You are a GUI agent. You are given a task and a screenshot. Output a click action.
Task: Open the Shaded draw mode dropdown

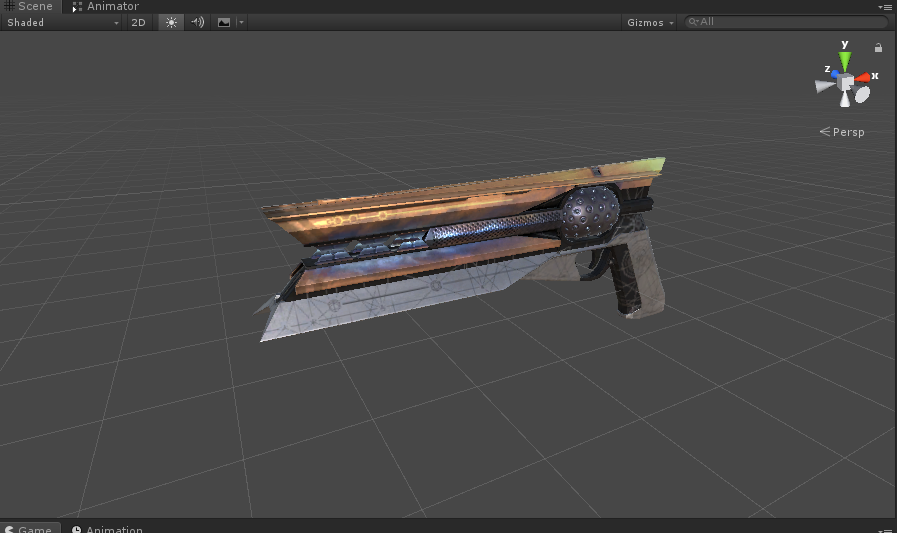pos(62,22)
